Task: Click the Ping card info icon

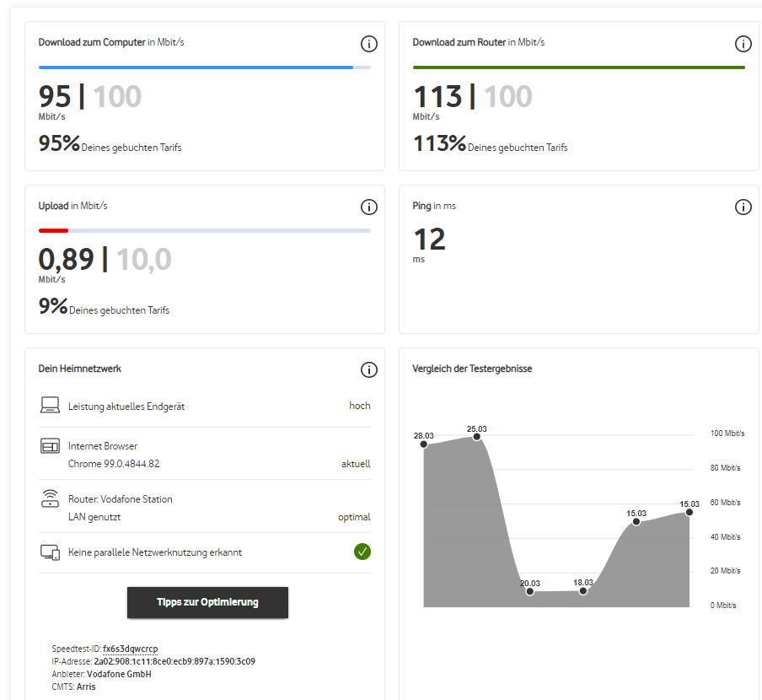Action: pos(743,207)
